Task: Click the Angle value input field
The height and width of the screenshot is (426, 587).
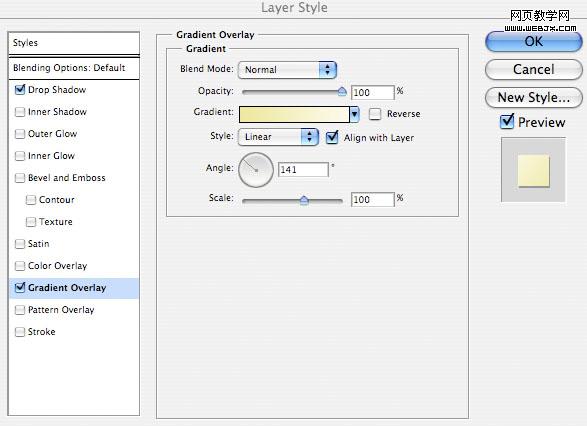Action: pyautogui.click(x=303, y=170)
